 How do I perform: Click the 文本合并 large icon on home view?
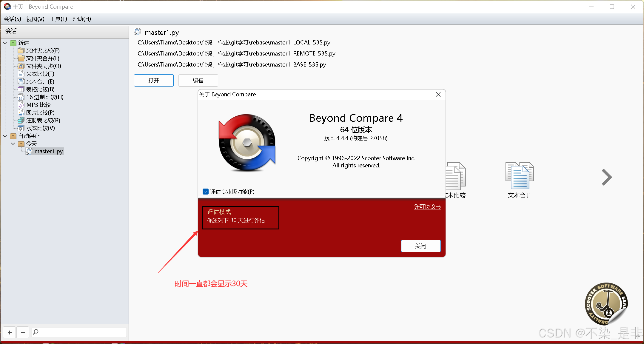tap(520, 176)
